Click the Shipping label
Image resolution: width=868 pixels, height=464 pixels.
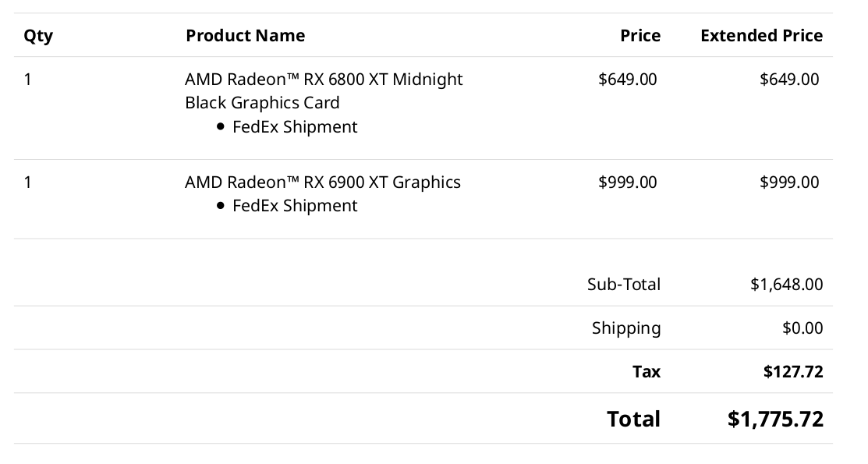coord(625,328)
